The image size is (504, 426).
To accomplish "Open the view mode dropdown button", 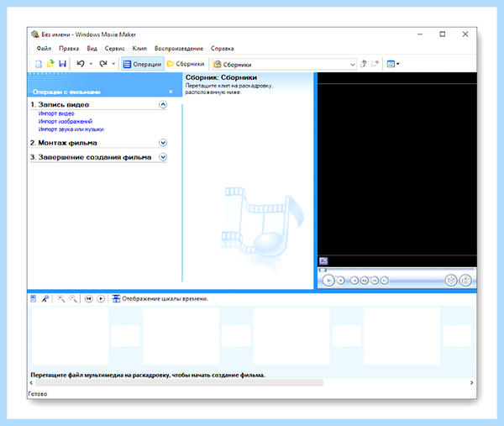I will [393, 64].
